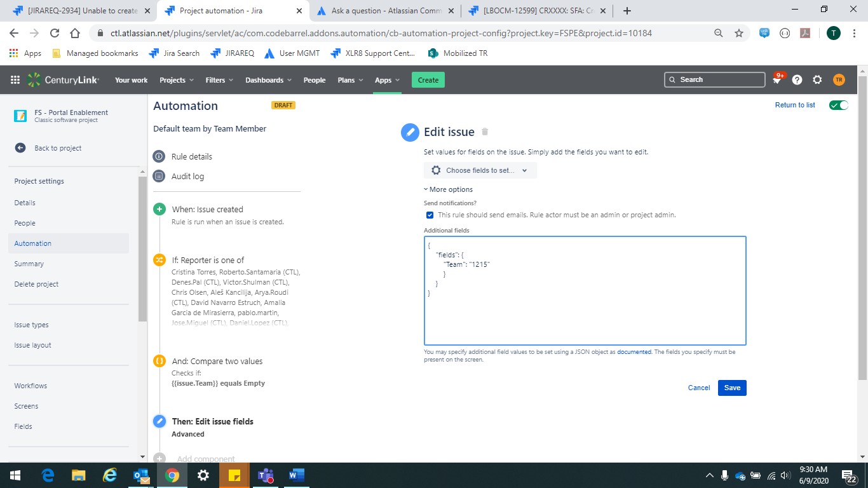Cancel the Edit issue changes
Viewport: 868px width, 488px height.
click(699, 388)
